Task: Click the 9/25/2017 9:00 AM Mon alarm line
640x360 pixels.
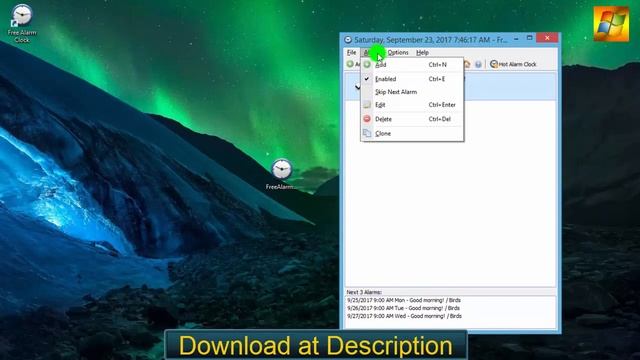Action: point(404,300)
